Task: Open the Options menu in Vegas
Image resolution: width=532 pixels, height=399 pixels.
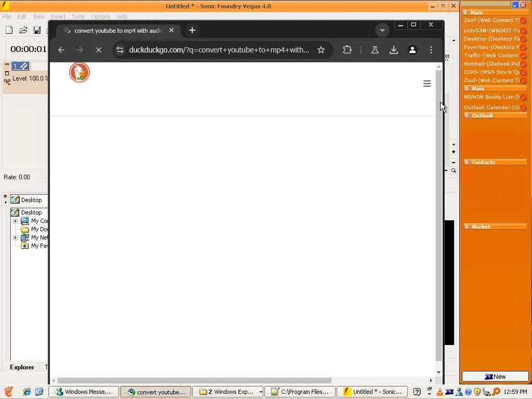Action: tap(100, 16)
